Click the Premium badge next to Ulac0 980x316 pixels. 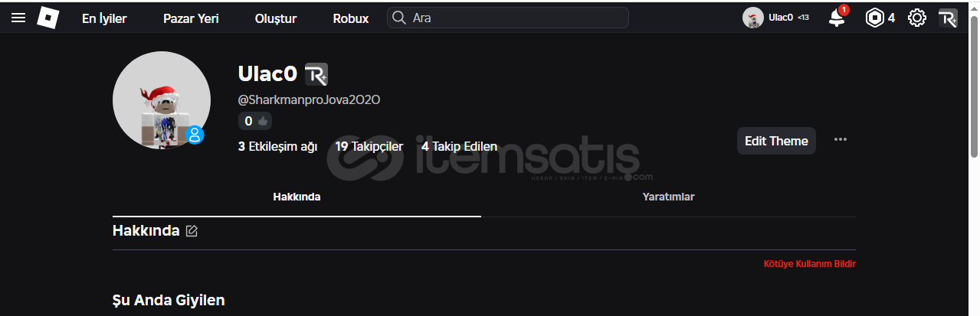pos(316,74)
